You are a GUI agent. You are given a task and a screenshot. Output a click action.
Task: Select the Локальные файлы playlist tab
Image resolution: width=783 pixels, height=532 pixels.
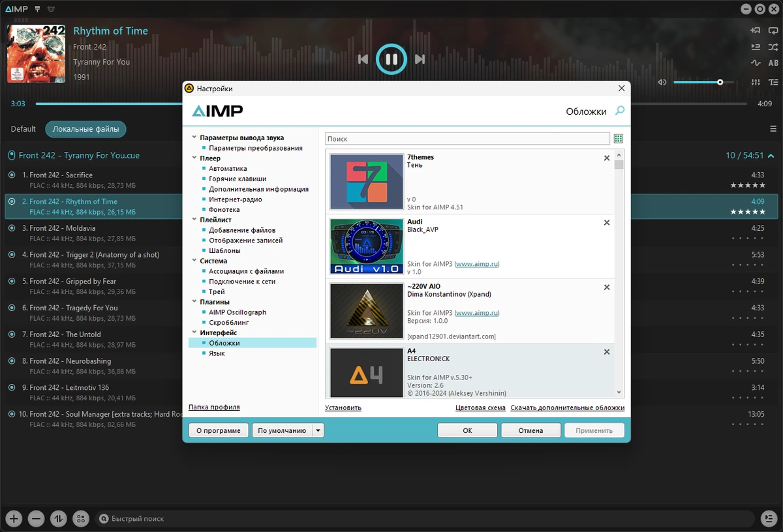85,129
